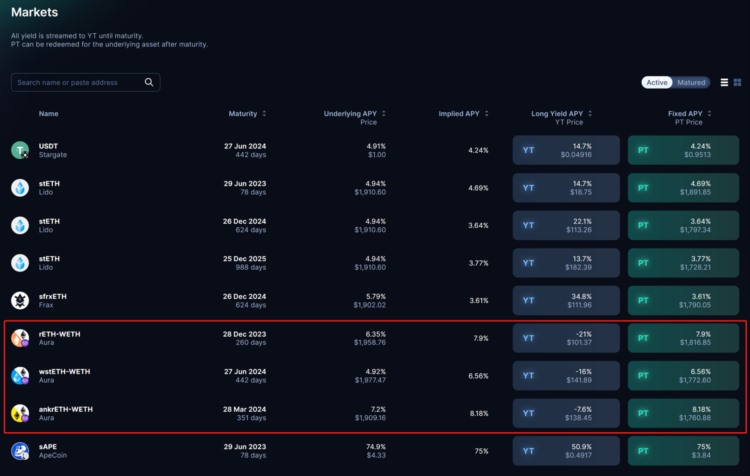
Task: Switch to grid view layout
Action: click(737, 82)
